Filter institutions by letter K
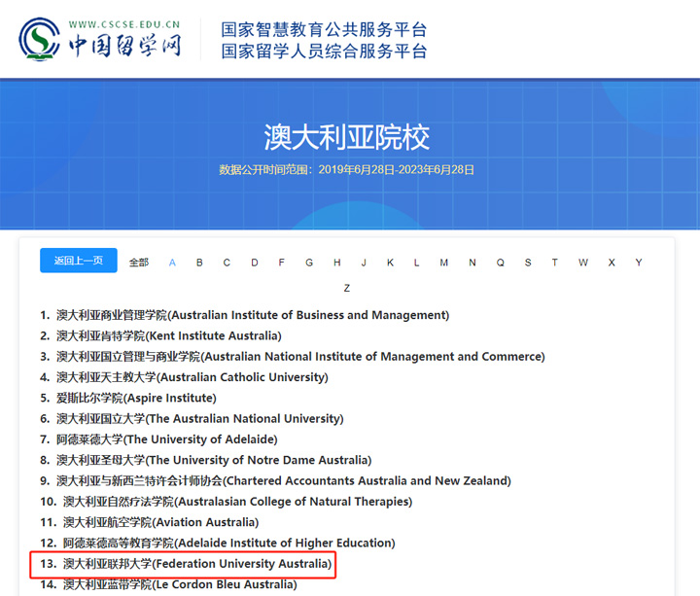Screen dimensions: 700x596 click(390, 263)
